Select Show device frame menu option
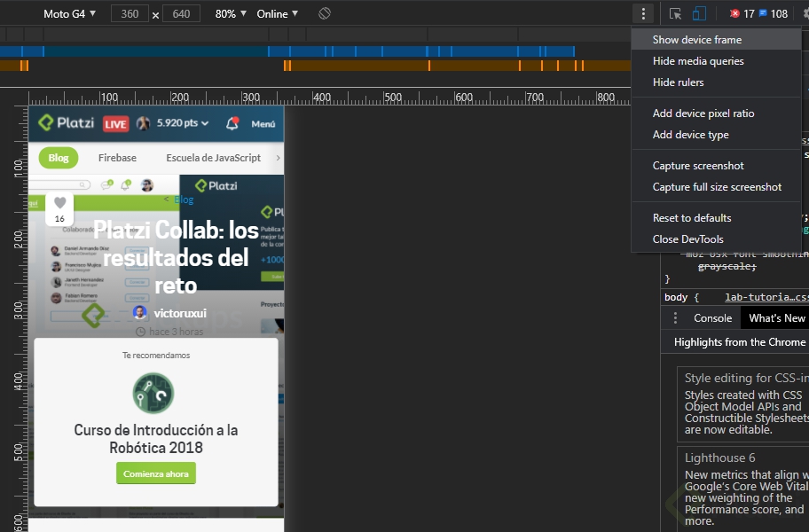The width and height of the screenshot is (809, 532). coord(716,40)
